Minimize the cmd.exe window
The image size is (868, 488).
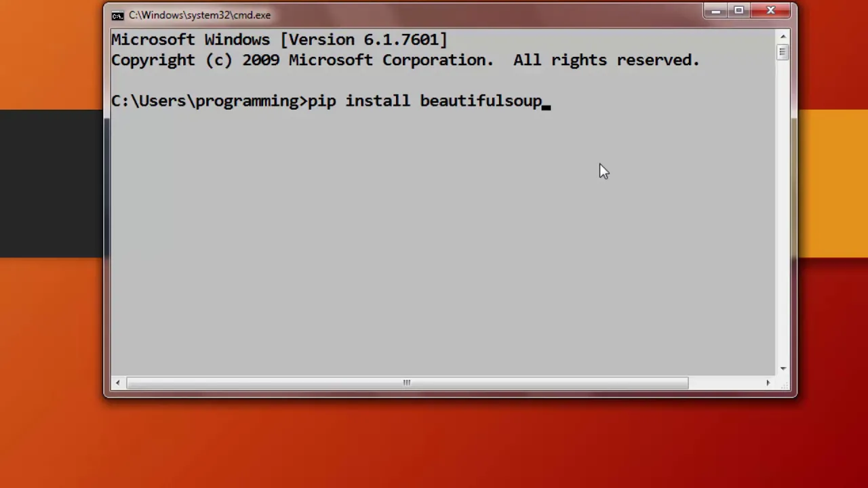coord(715,11)
